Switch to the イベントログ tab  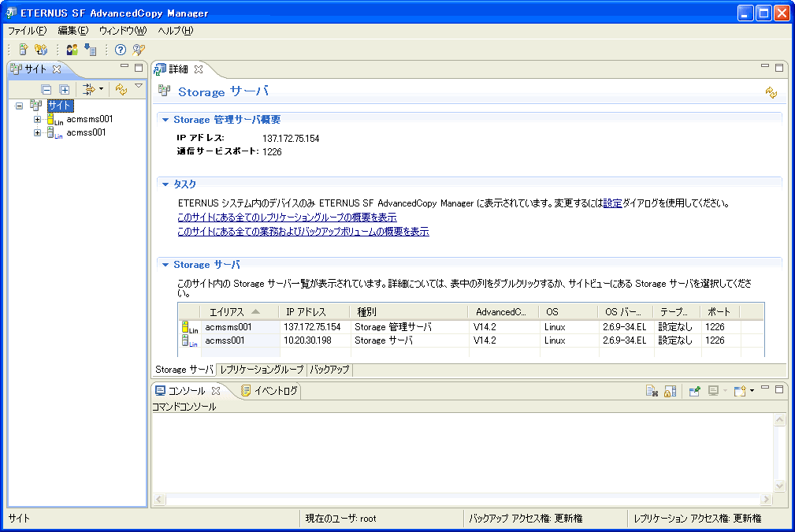pyautogui.click(x=269, y=390)
